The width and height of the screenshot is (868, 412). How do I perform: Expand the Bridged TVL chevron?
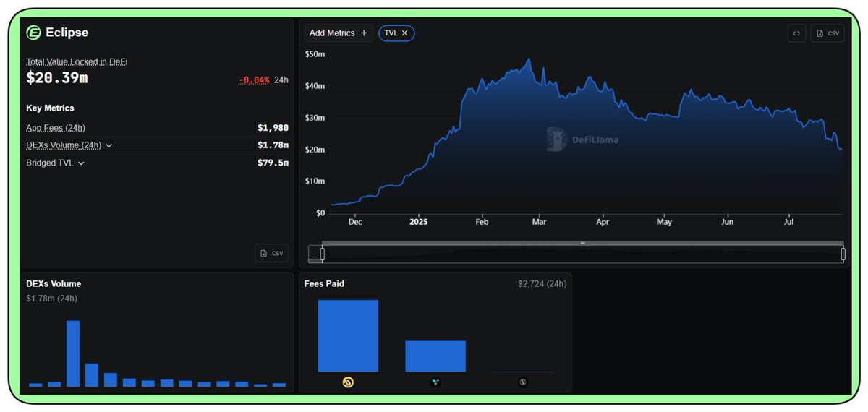tap(81, 163)
